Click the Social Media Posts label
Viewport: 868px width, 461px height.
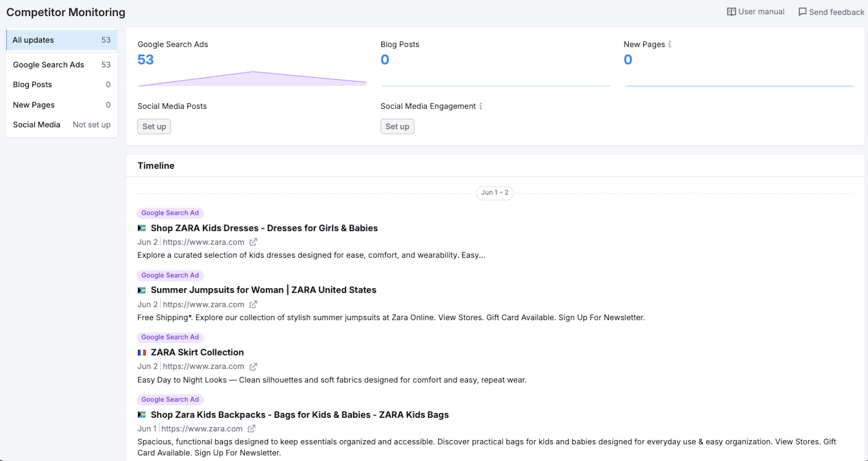[172, 106]
